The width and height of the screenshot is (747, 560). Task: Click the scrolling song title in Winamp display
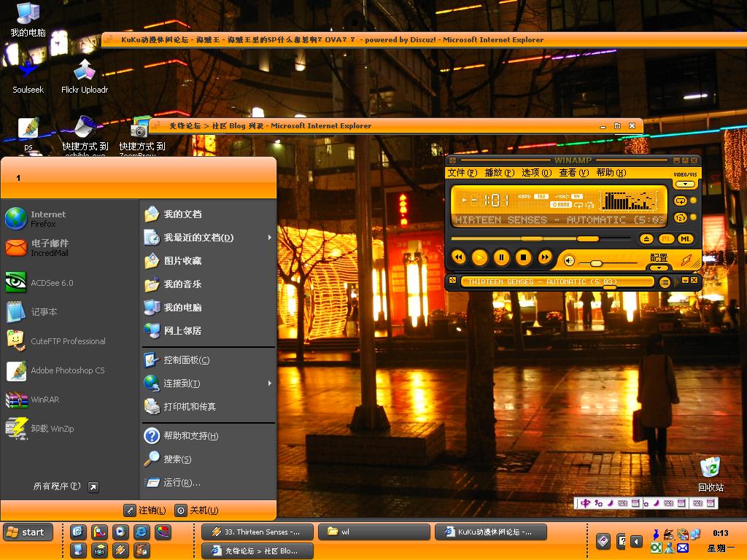[x=560, y=220]
